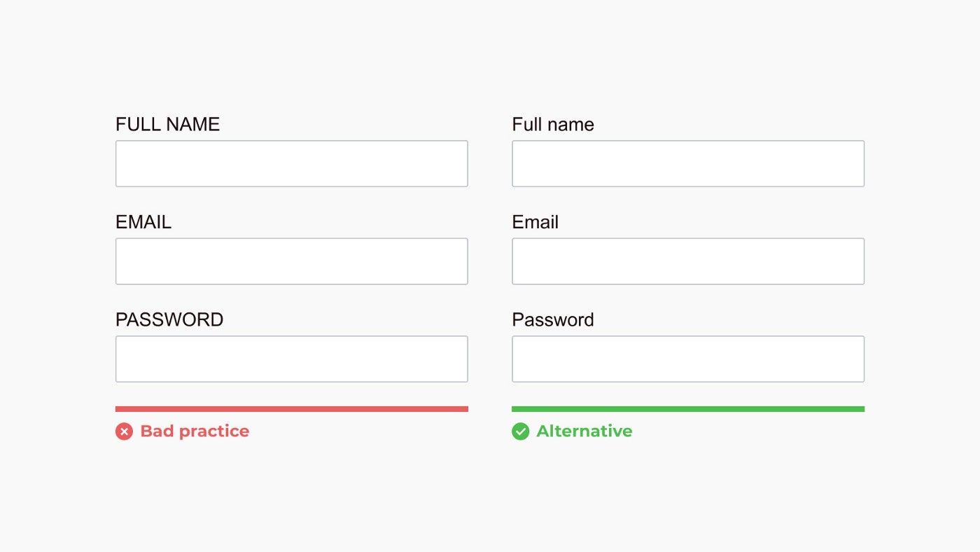This screenshot has width=980, height=552.
Task: Click the right edge of uppercase EMAIL field
Action: (x=467, y=261)
